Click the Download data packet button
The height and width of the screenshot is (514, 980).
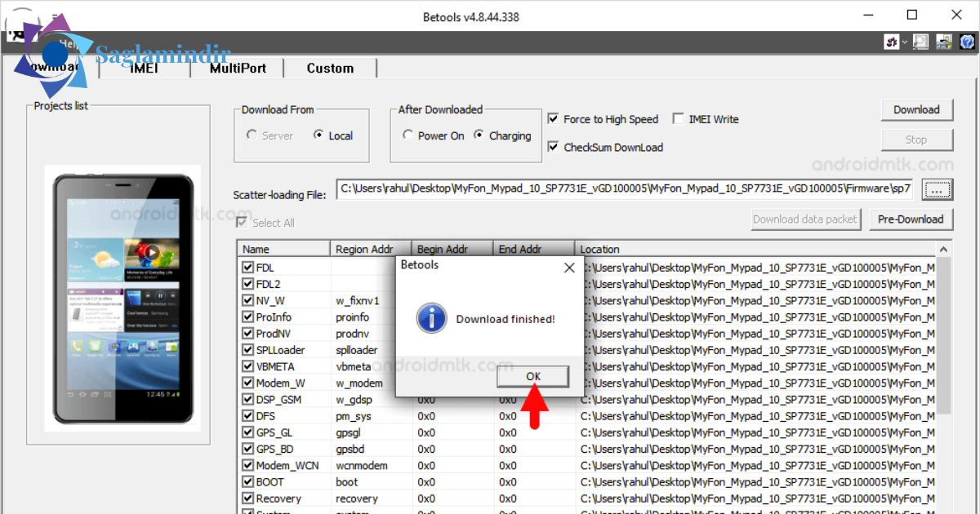pyautogui.click(x=805, y=219)
